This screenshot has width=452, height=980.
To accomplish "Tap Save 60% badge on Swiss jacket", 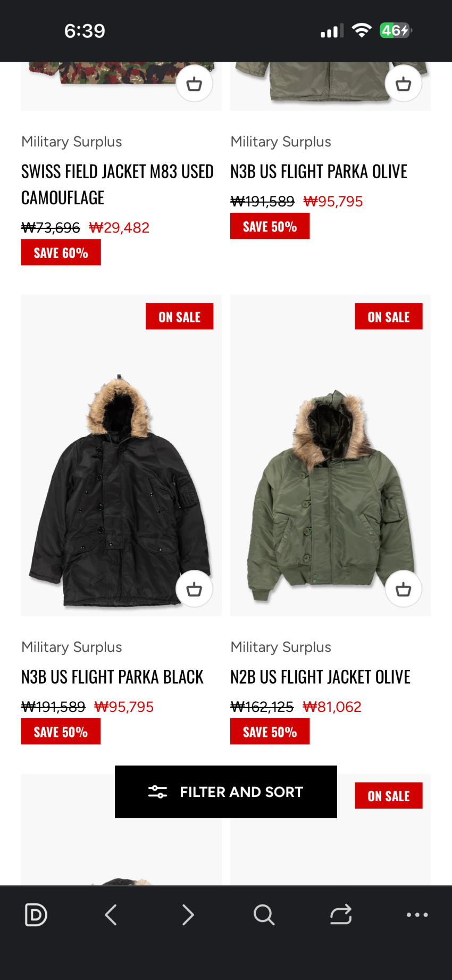I will [x=61, y=252].
